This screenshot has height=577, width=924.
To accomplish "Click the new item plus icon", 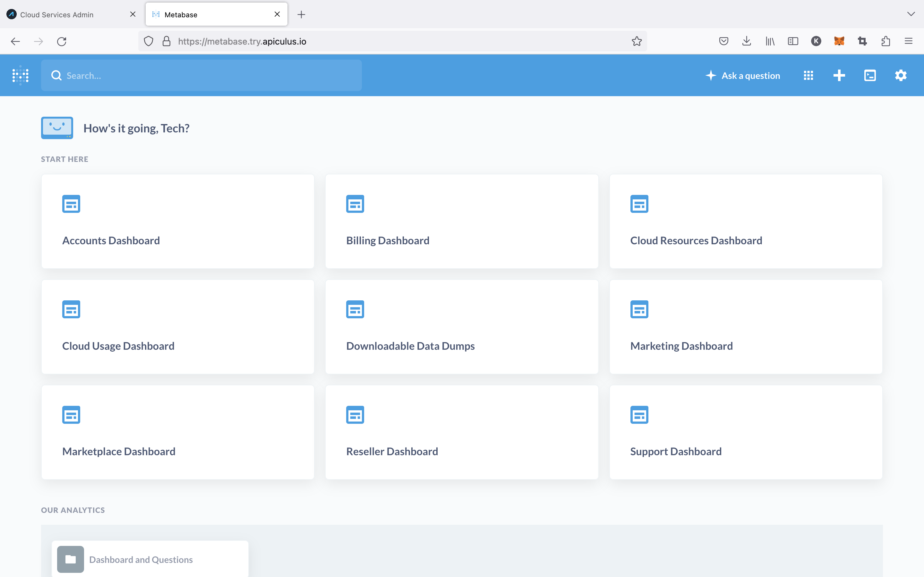I will pyautogui.click(x=839, y=75).
